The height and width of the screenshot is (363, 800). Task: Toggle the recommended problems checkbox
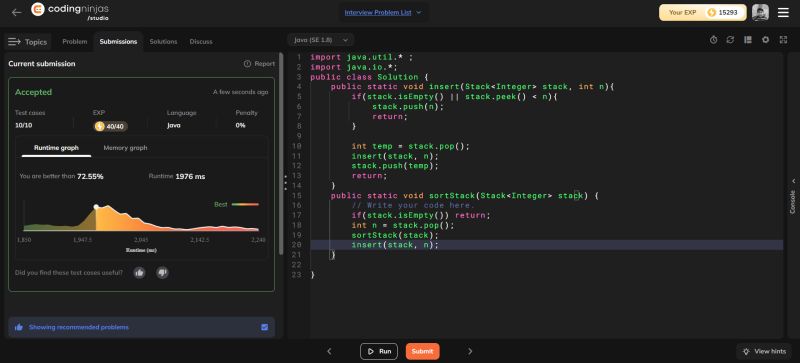(264, 327)
